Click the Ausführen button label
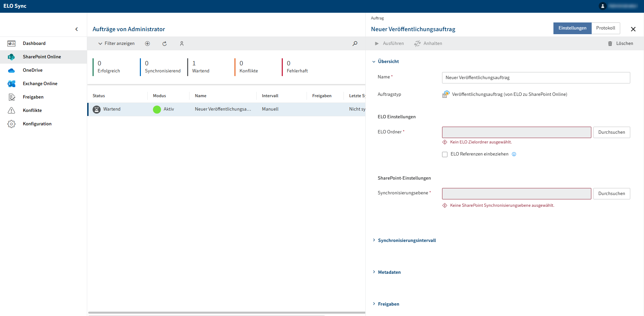644x316 pixels. tap(393, 44)
